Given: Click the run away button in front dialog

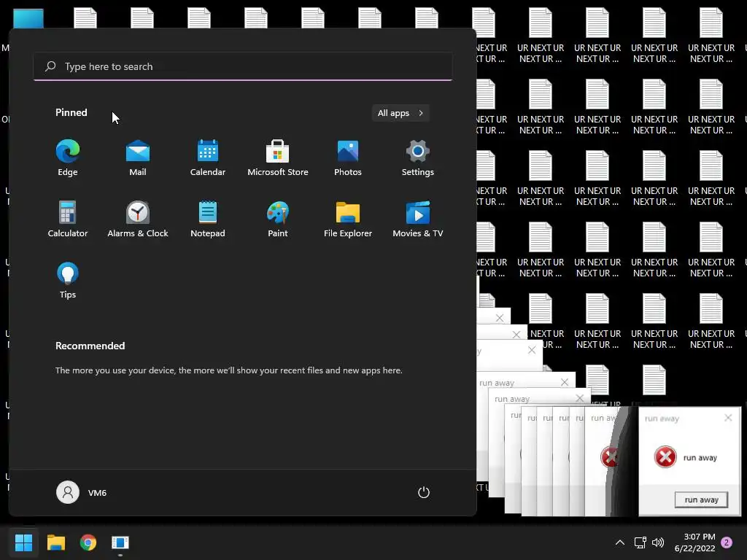Looking at the screenshot, I should click(x=701, y=499).
